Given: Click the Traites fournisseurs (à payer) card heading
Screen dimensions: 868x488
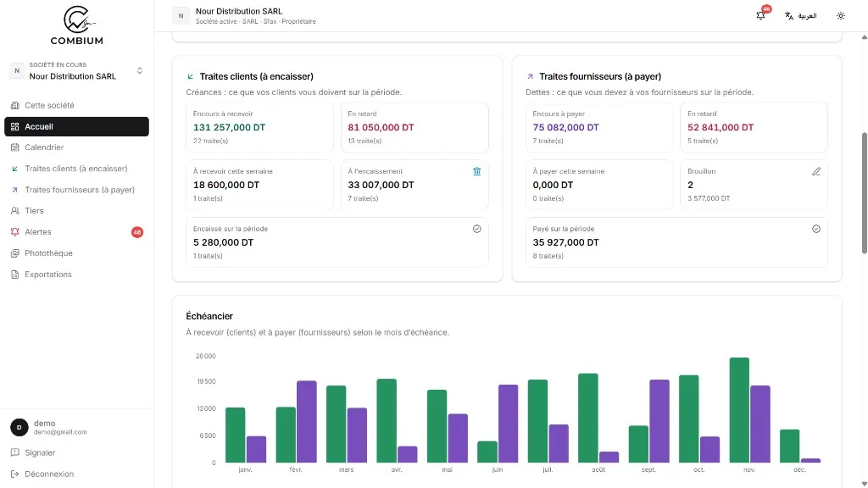Looking at the screenshot, I should (x=600, y=76).
